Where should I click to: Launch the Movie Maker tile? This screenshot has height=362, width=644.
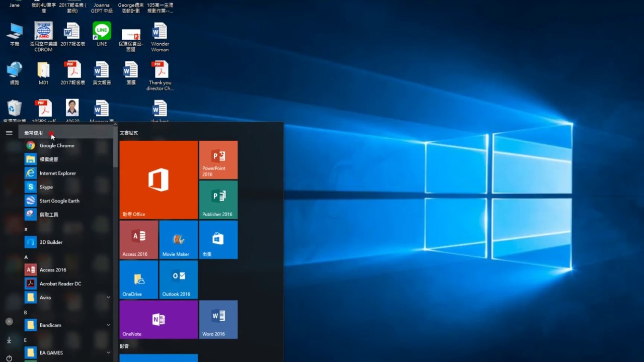(x=179, y=240)
